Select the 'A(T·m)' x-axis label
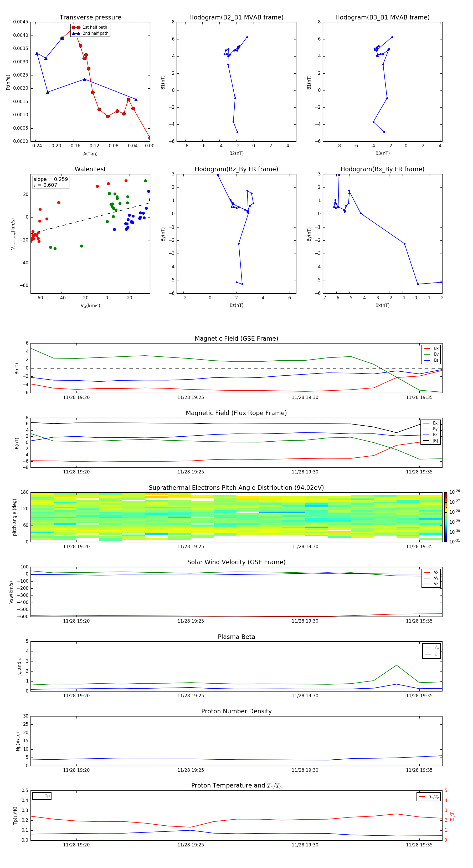This screenshot has height=868, width=473. point(90,154)
